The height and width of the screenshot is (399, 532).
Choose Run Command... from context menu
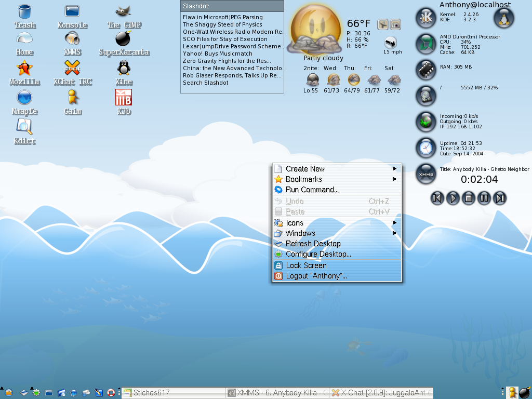pos(337,190)
